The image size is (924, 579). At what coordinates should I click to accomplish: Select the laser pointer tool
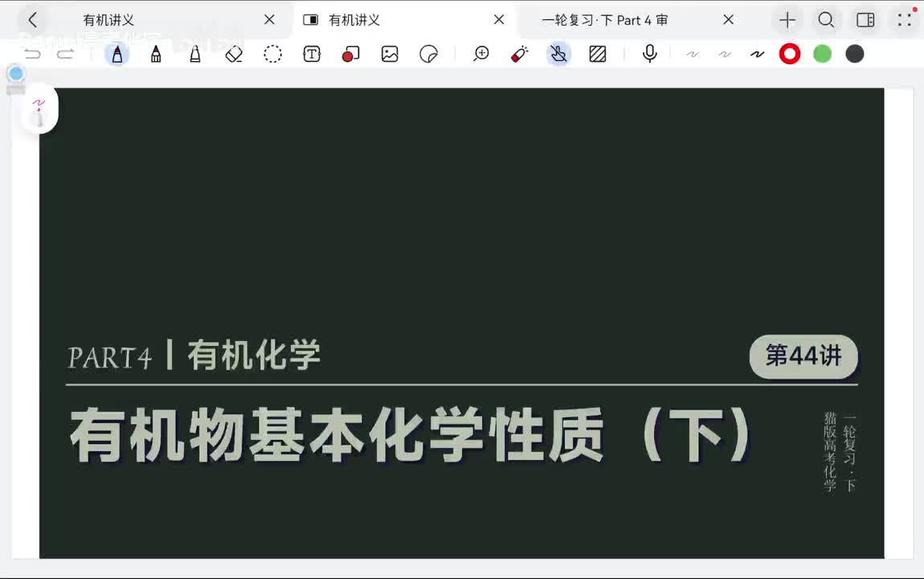point(519,54)
